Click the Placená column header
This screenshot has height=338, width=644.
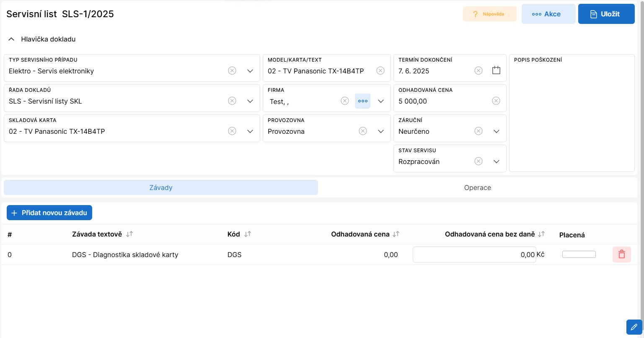tap(572, 235)
